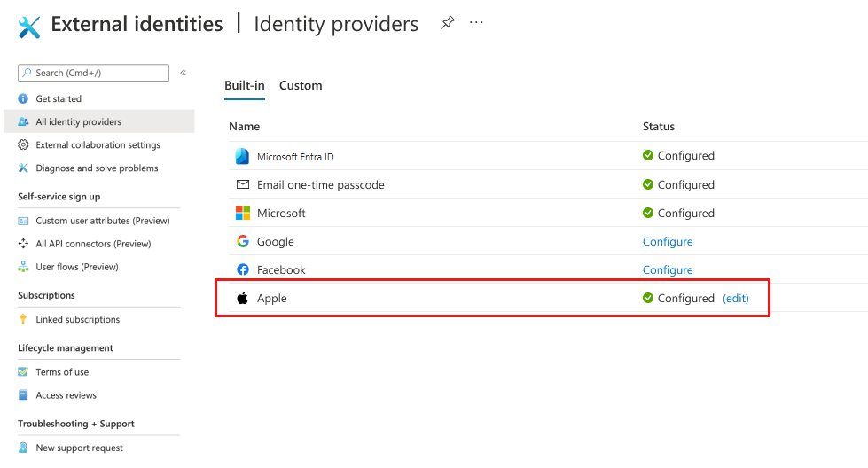Click Configure link for Facebook
Screen dimensions: 868x468
(668, 270)
